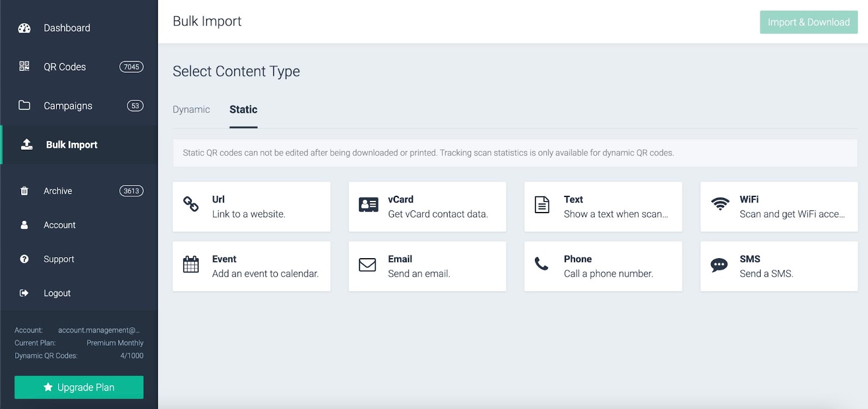
Task: Click Logout in the sidebar
Action: (x=79, y=293)
